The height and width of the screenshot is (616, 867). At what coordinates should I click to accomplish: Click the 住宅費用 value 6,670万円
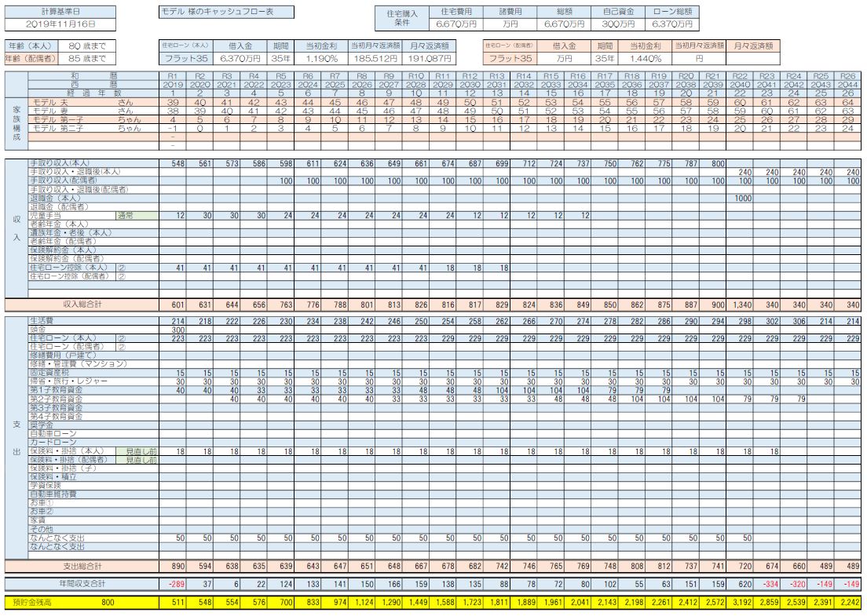(x=456, y=24)
